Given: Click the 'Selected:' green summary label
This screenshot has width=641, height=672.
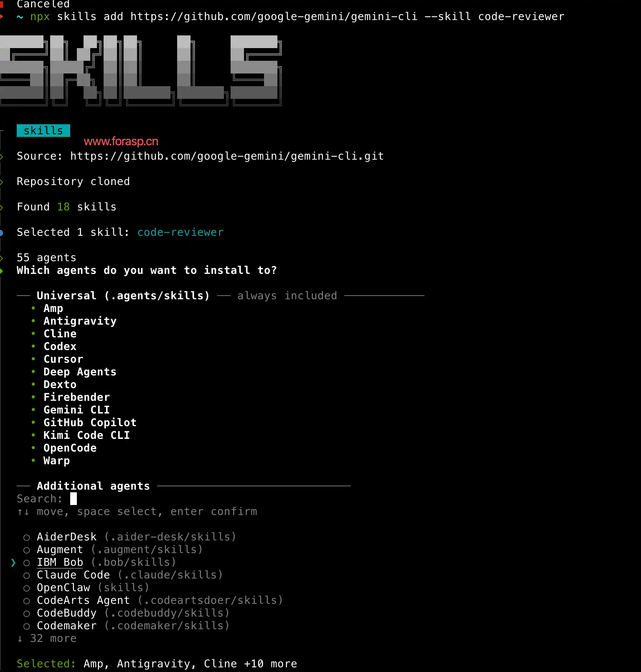Looking at the screenshot, I should [x=46, y=663].
